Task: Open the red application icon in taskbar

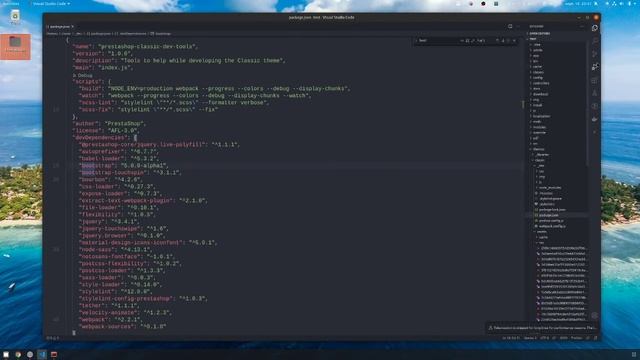Action: 54,354
